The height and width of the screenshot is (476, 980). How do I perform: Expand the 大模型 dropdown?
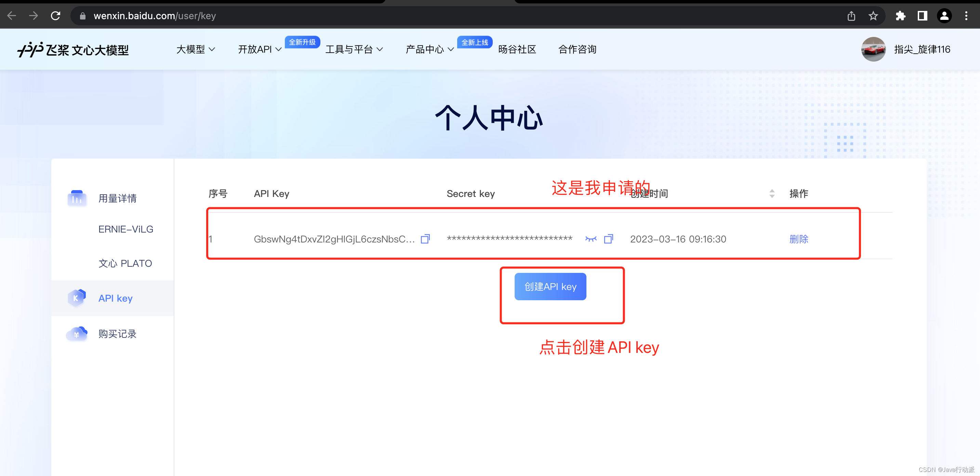pos(196,50)
